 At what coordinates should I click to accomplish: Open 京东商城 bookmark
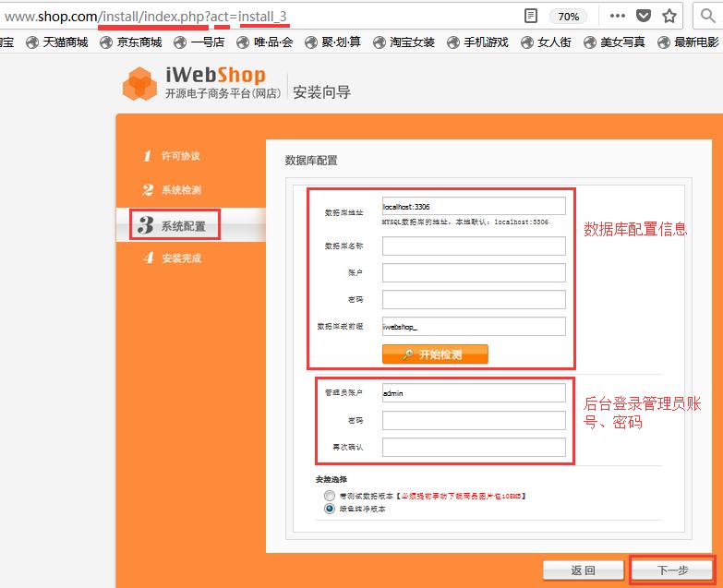(x=131, y=42)
